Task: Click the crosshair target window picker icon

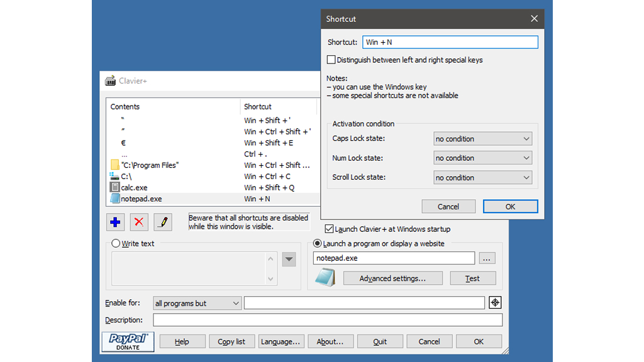Action: pos(495,303)
